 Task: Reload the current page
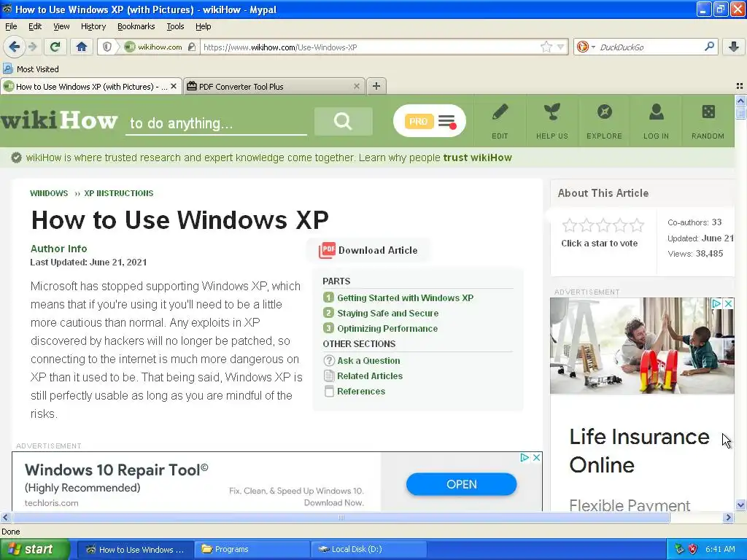pyautogui.click(x=55, y=47)
